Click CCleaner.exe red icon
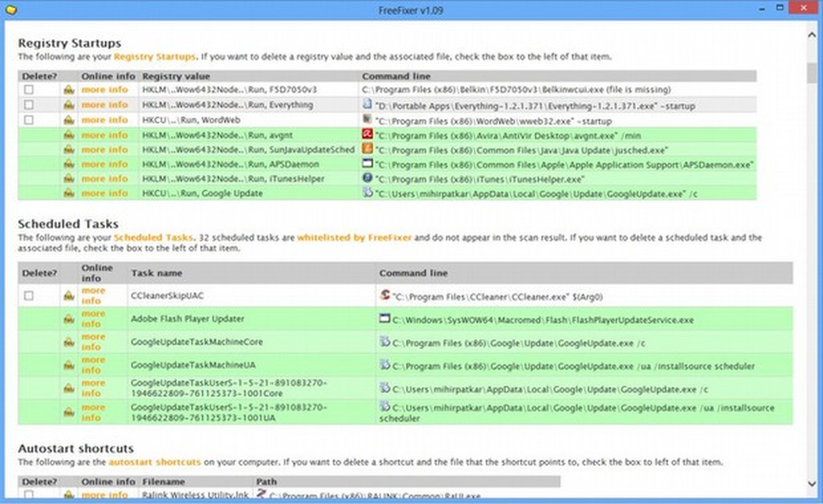Screen dimensions: 823x504 pyautogui.click(x=385, y=295)
